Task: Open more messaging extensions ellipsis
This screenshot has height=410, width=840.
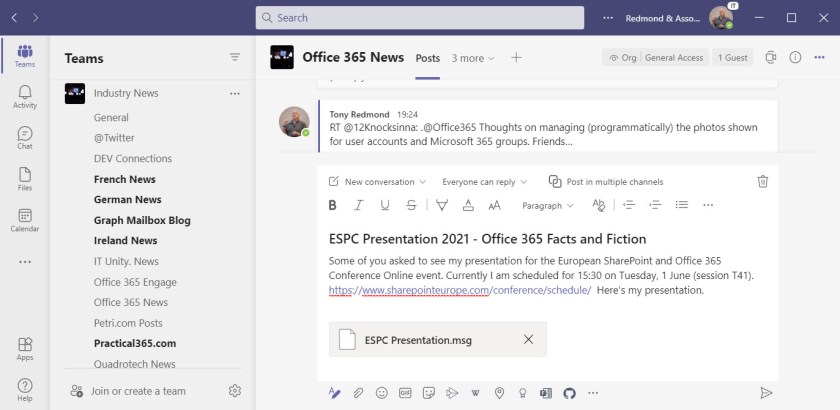Action: [592, 393]
